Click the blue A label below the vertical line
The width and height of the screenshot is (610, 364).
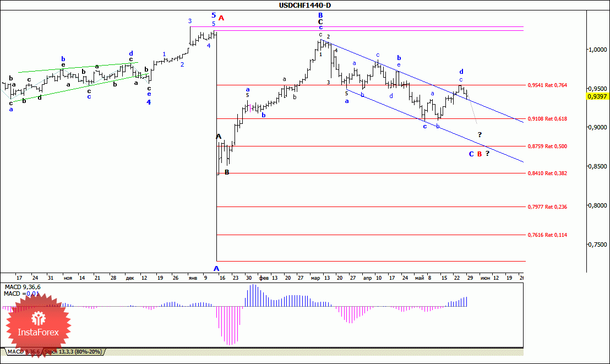click(x=216, y=268)
